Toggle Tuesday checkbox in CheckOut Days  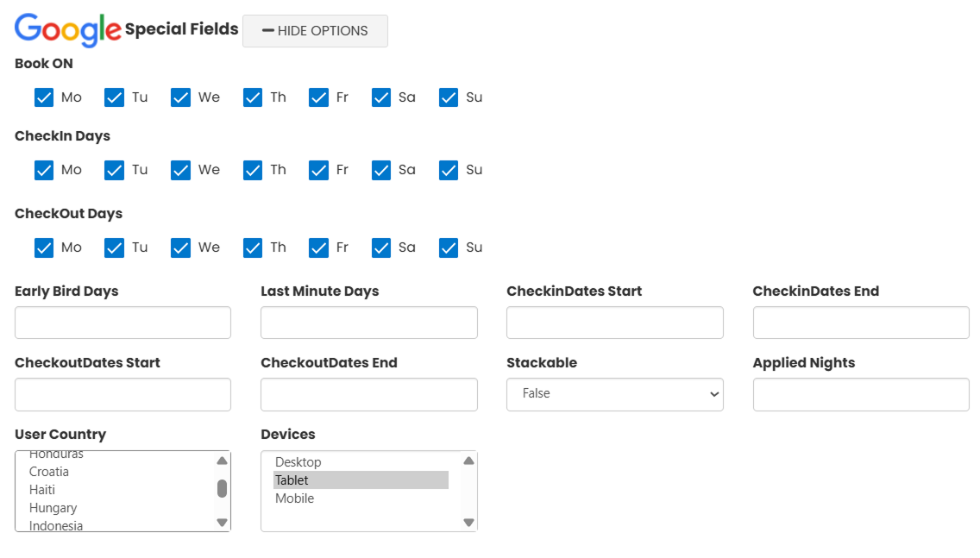click(114, 248)
